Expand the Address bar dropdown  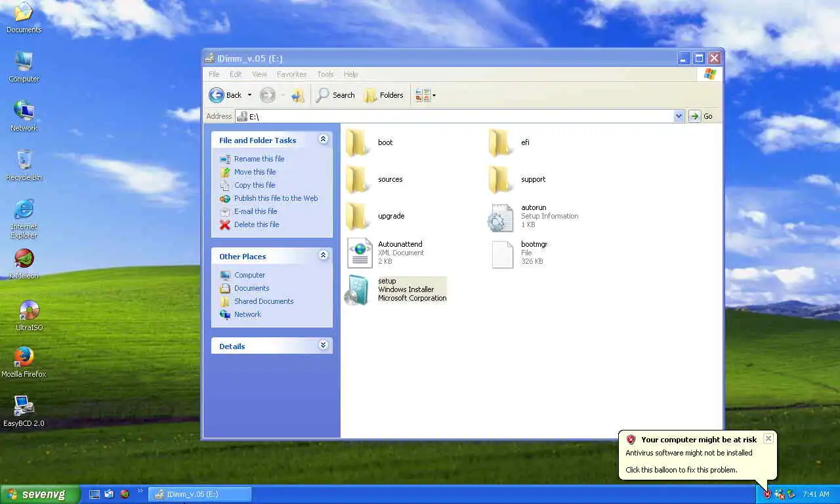pyautogui.click(x=679, y=116)
